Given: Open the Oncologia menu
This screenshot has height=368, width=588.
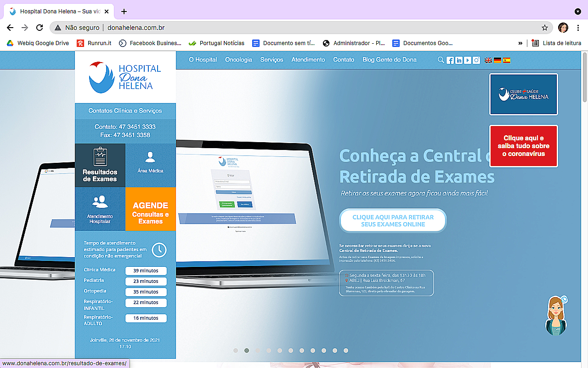Looking at the screenshot, I should [238, 60].
